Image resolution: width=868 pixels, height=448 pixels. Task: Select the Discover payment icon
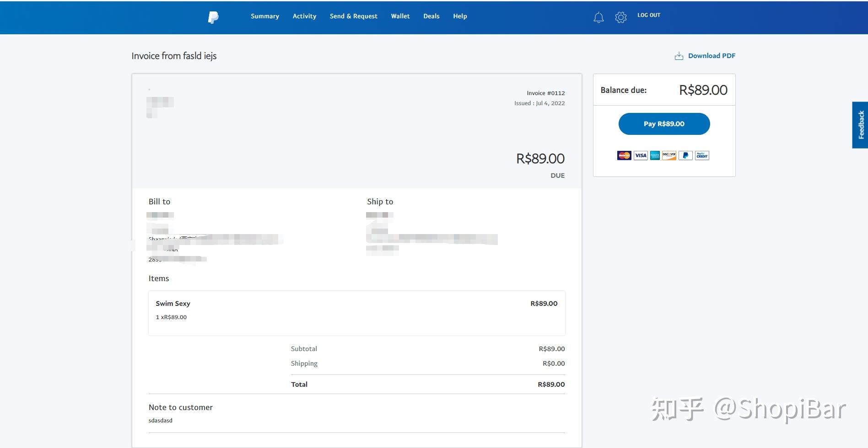point(669,155)
